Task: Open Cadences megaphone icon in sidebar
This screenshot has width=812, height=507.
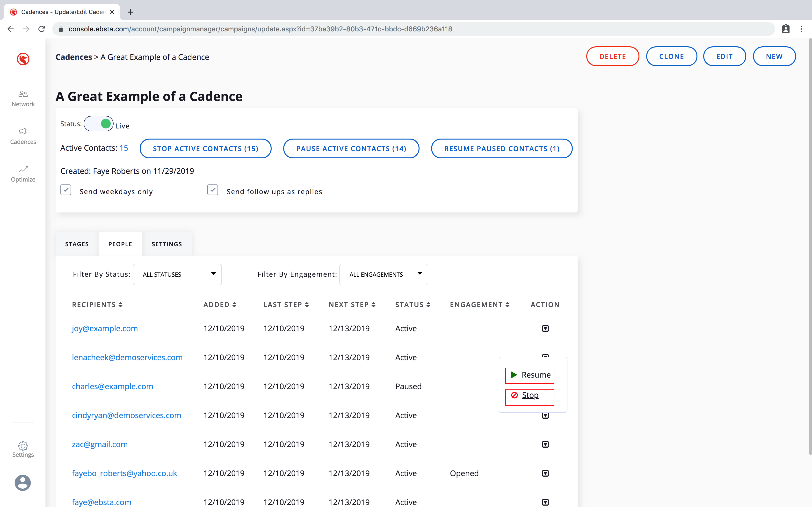Action: (x=23, y=131)
